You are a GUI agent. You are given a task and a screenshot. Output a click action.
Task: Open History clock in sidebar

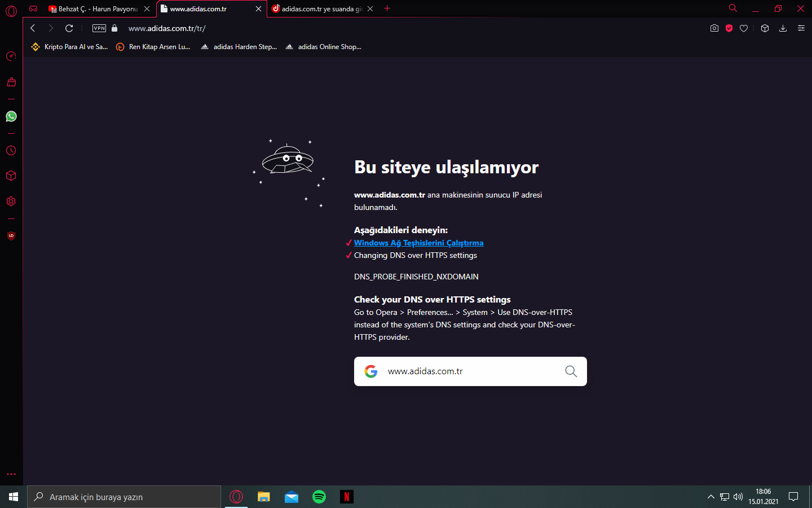pos(11,151)
